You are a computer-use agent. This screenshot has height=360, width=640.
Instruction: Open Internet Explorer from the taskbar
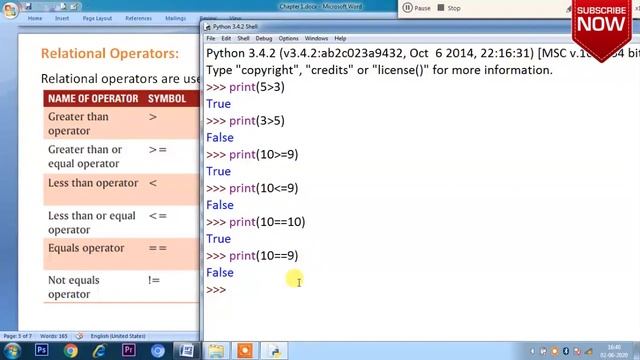pyautogui.click(x=100, y=351)
